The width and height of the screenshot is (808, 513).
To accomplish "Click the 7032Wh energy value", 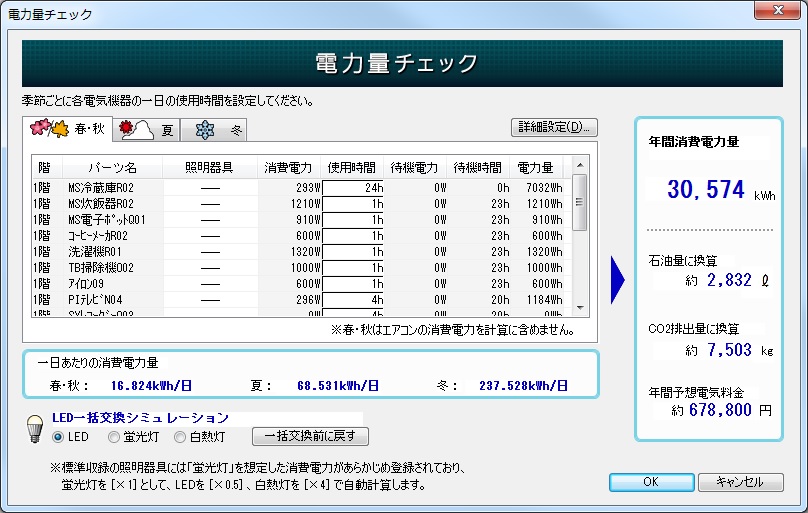I will 544,188.
